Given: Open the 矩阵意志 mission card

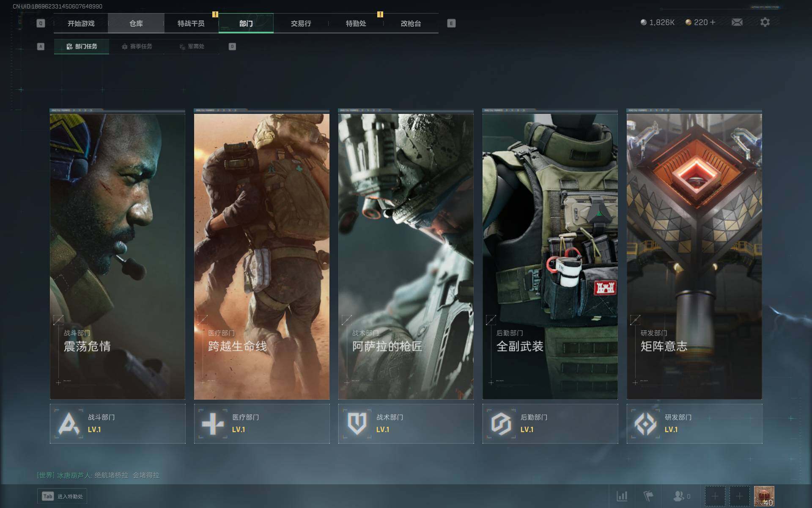Looking at the screenshot, I should pos(694,254).
